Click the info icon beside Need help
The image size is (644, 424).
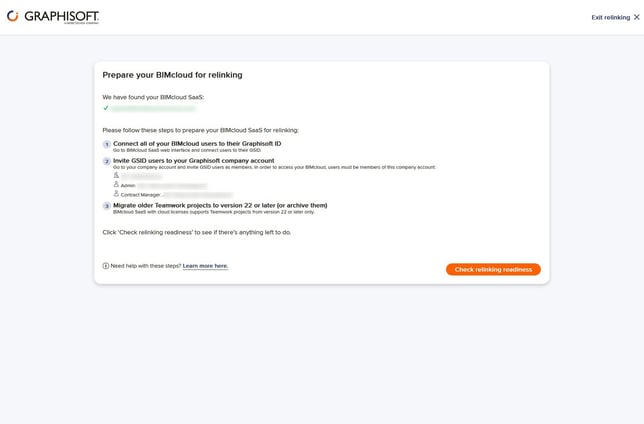point(106,266)
